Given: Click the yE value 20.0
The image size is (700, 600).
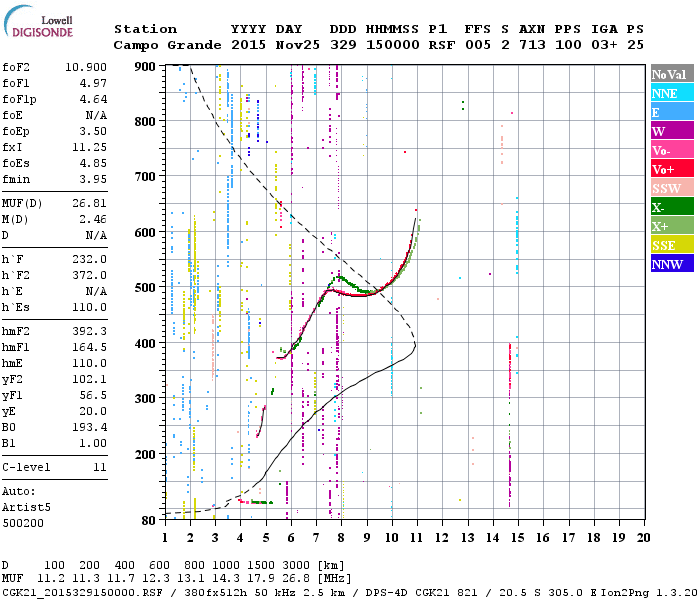Looking at the screenshot, I should [x=93, y=412].
